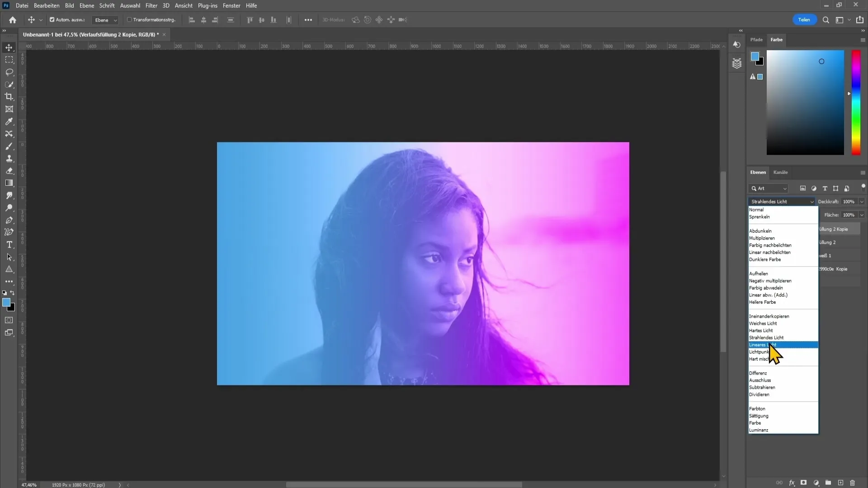The height and width of the screenshot is (488, 868).
Task: Choose Lineares Licht blend mode
Action: (x=783, y=345)
